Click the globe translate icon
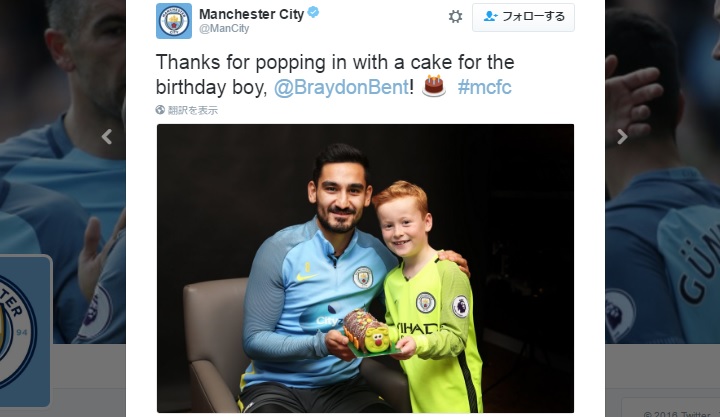The image size is (720, 417). click(160, 110)
